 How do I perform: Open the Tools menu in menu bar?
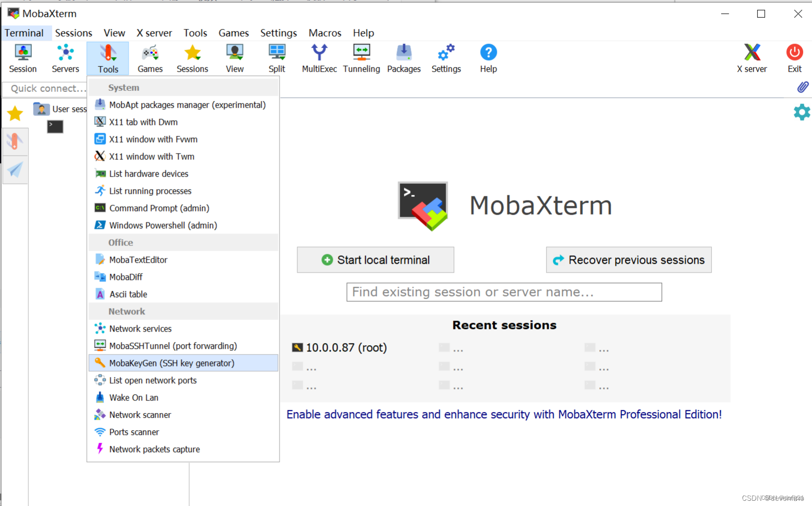click(x=195, y=33)
